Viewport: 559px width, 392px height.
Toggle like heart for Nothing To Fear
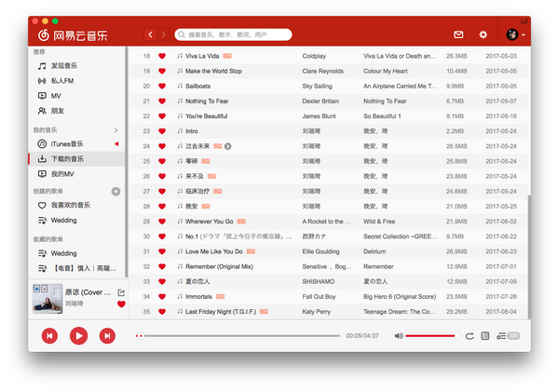click(x=162, y=101)
